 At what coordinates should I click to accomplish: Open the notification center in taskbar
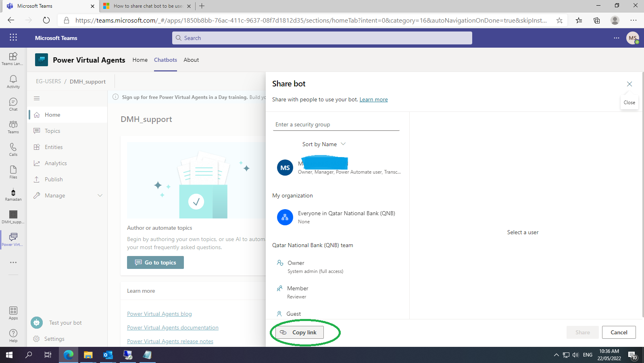pos(633,355)
